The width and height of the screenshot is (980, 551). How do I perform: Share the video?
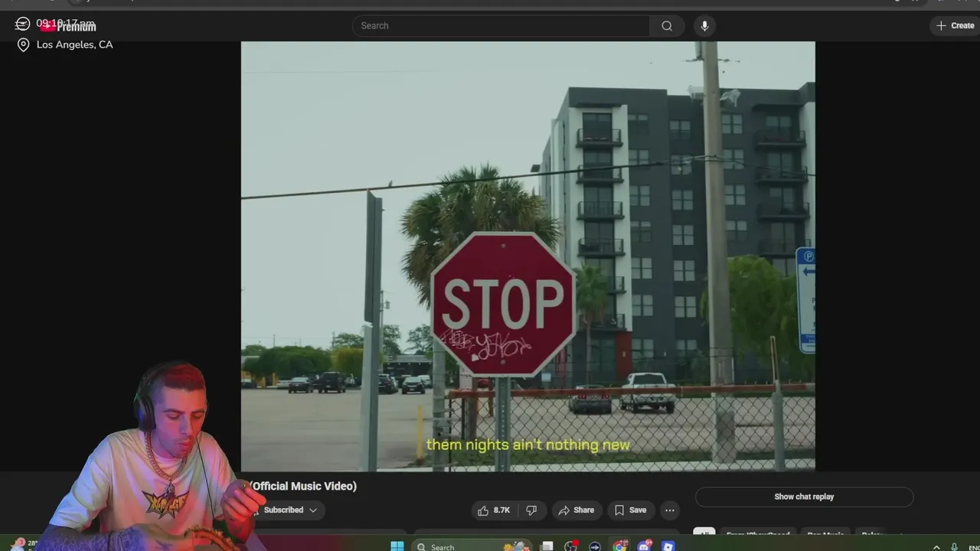click(x=576, y=510)
